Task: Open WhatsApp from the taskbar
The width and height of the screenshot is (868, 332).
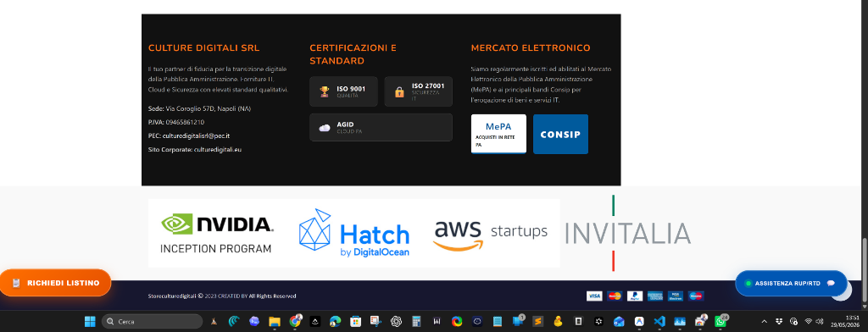Action: point(721,321)
